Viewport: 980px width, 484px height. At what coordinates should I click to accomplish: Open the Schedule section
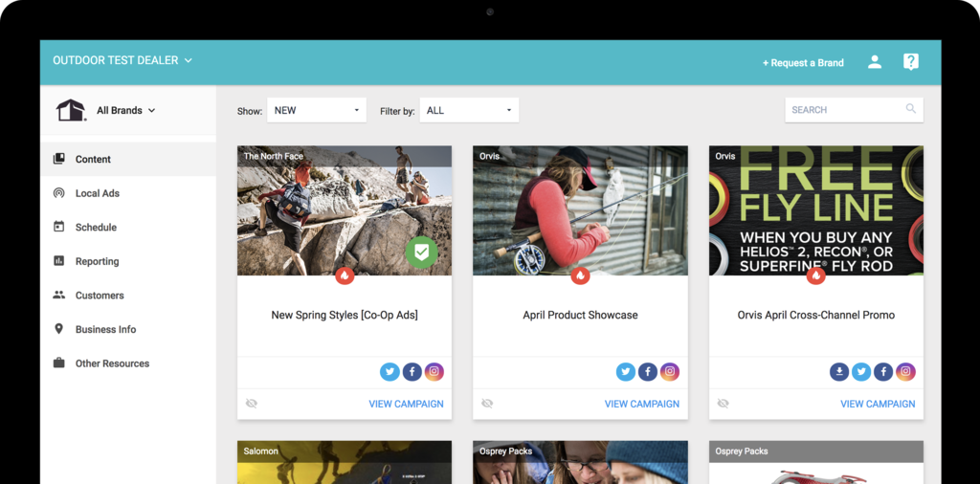pyautogui.click(x=128, y=228)
